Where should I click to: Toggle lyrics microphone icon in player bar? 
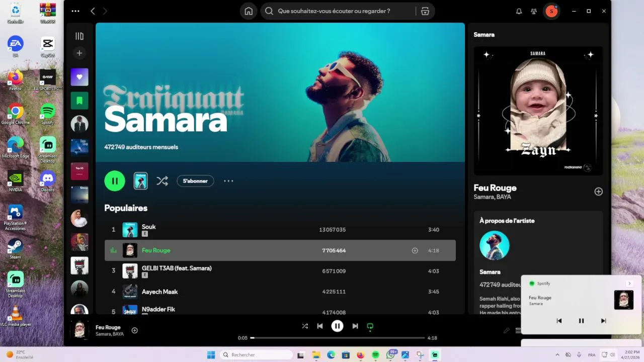click(x=507, y=330)
